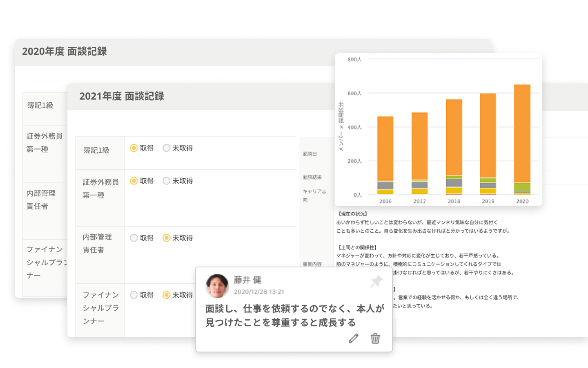This screenshot has width=588, height=368.
Task: Delete the comment using the trash icon
Action: pos(375,338)
